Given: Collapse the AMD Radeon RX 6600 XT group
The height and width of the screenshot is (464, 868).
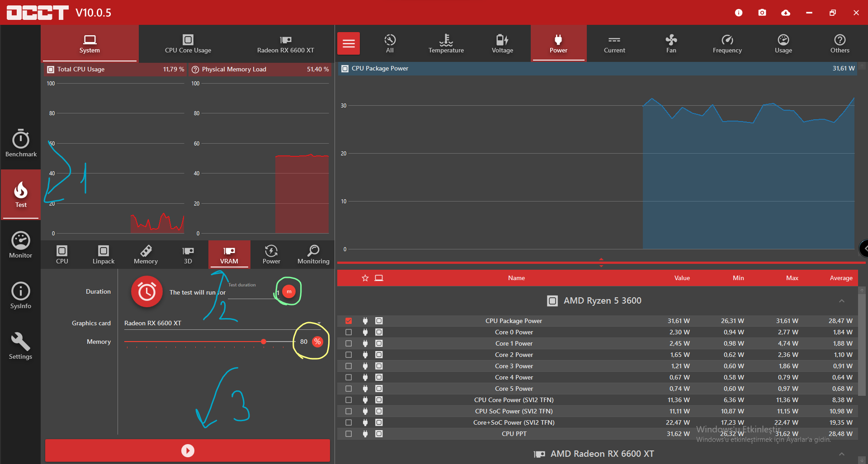Looking at the screenshot, I should [x=841, y=454].
